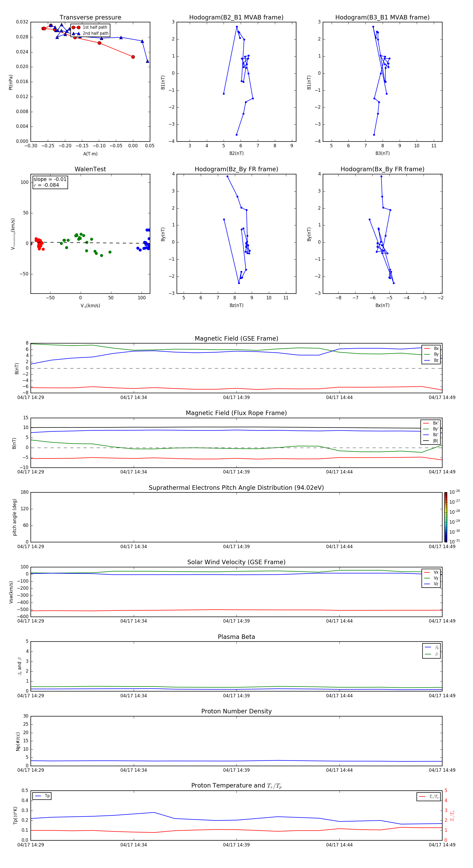
Task: Click the '10^-26' colorbar tick label
Action: [x=455, y=492]
